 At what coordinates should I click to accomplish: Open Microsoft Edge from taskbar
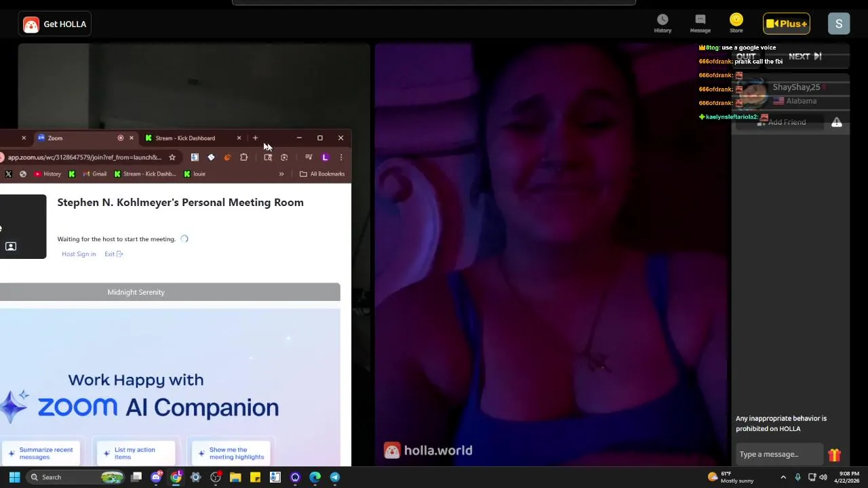coord(315,477)
